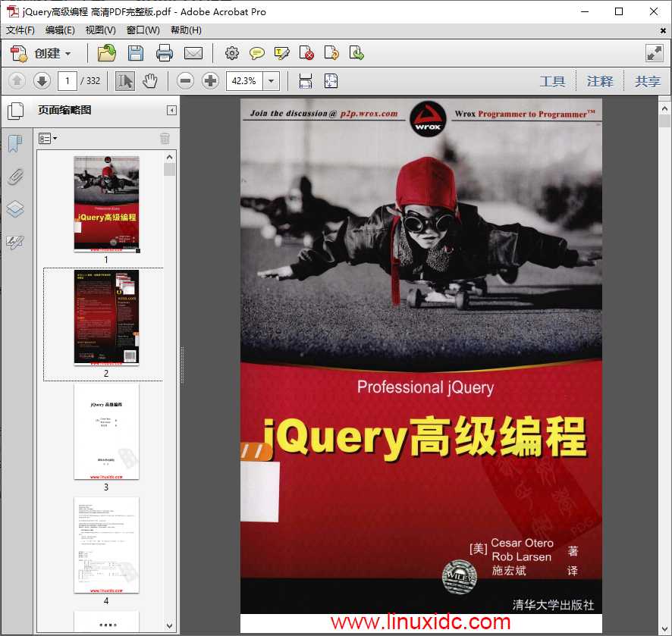Print the document
Viewport: 672px width, 636px height.
pyautogui.click(x=165, y=53)
